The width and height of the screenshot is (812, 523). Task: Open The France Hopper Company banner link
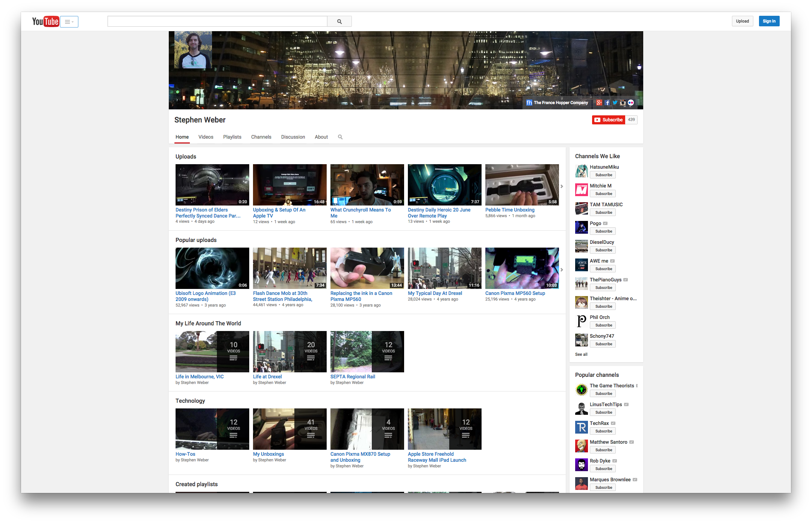tap(557, 103)
